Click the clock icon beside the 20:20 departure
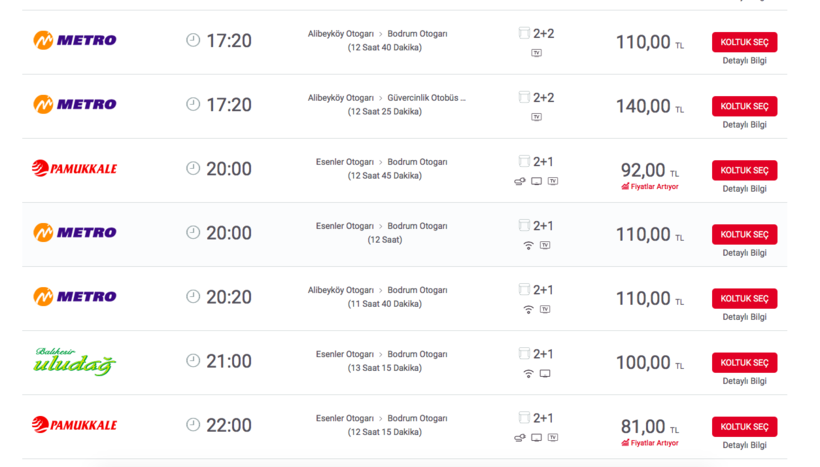This screenshot has height=467, width=820. [193, 297]
